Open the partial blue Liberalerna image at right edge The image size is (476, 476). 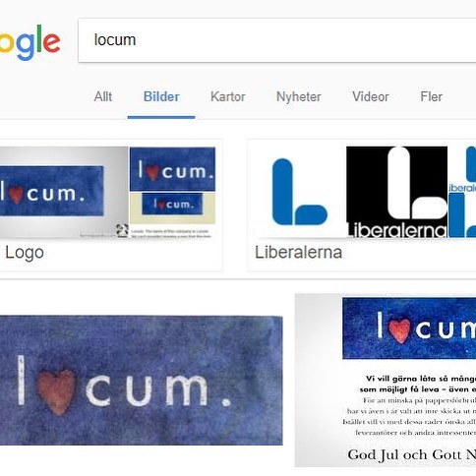[x=462, y=192]
